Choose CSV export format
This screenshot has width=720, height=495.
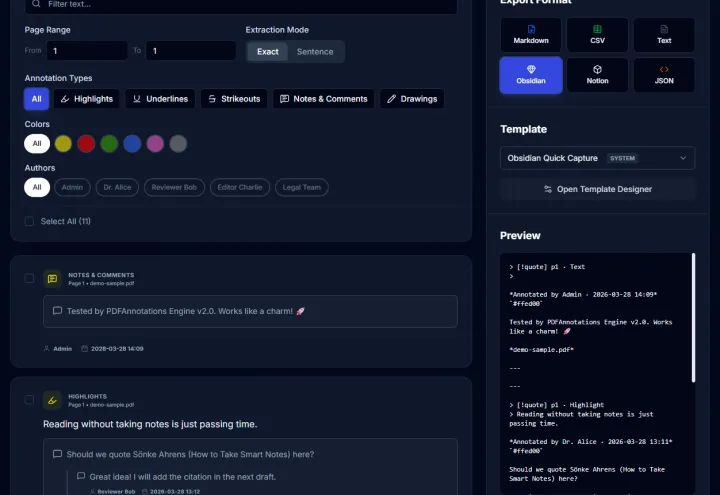[x=597, y=35]
